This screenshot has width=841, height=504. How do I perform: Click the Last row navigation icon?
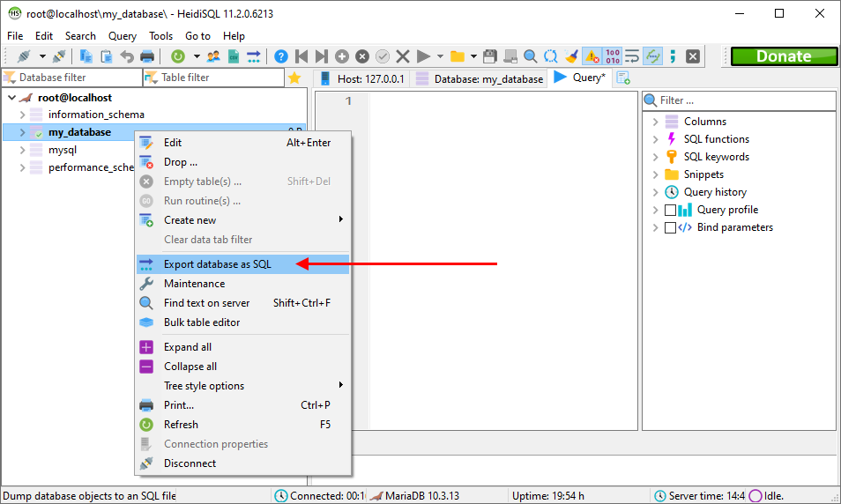pos(321,56)
